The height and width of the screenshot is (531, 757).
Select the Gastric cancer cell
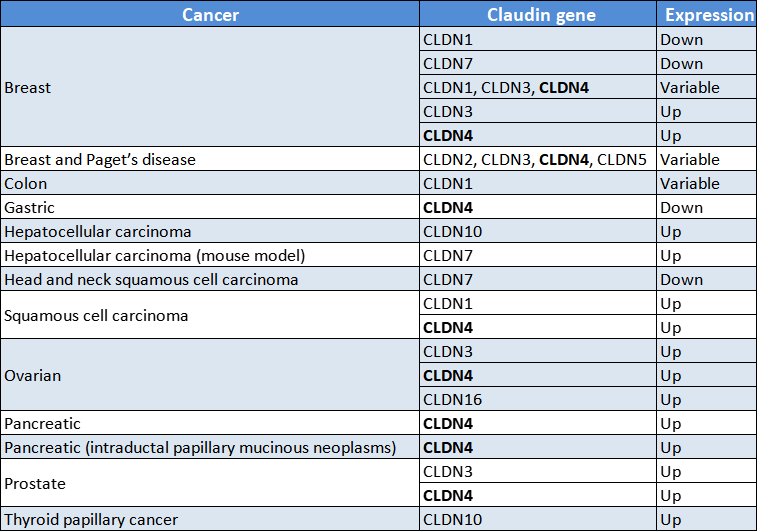(29, 208)
